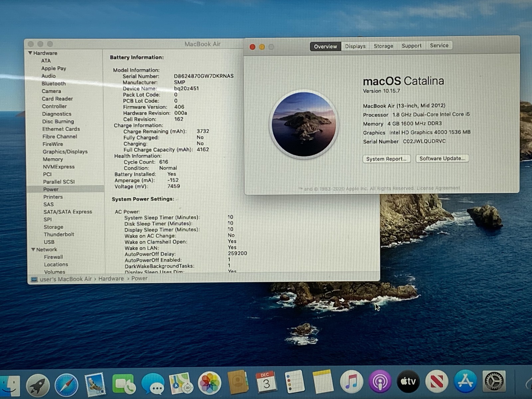Open Podcasts app in dock

(380, 382)
